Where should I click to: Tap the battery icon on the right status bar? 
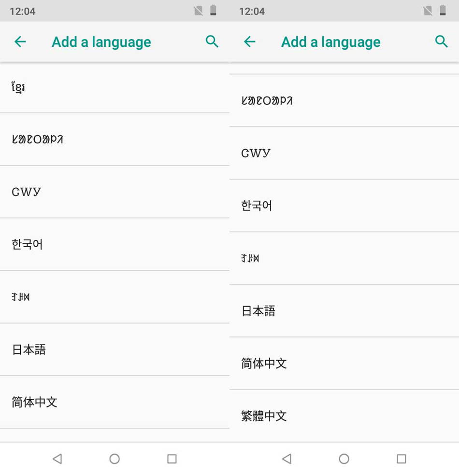point(443,10)
